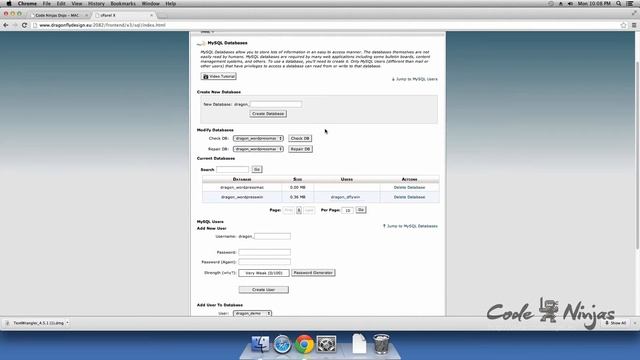Screen dimensions: 640x360
Task: Open the Trash in the Dock
Action: pyautogui.click(x=381, y=344)
